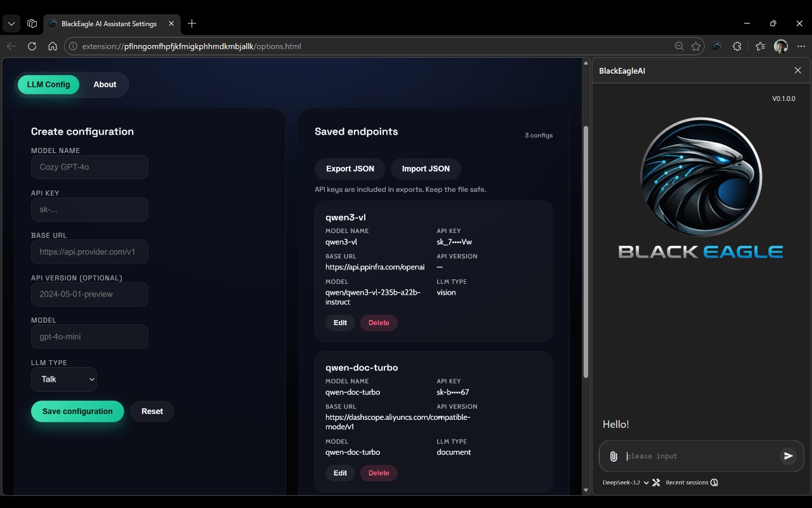Open the DeepSeek-3.2 model selector

(625, 483)
